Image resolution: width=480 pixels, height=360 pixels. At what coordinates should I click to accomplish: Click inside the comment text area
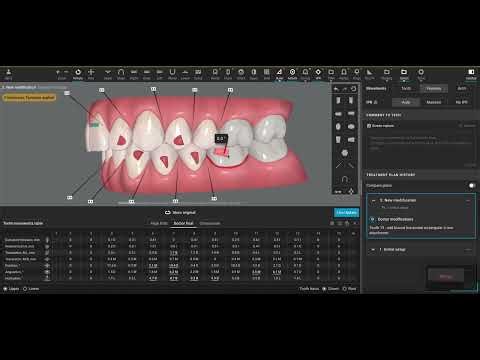click(420, 150)
